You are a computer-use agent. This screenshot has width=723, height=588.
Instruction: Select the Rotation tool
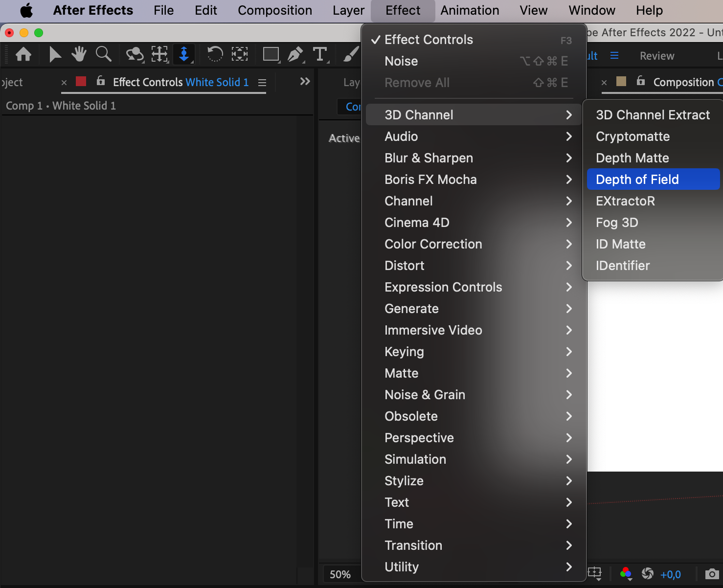[215, 54]
